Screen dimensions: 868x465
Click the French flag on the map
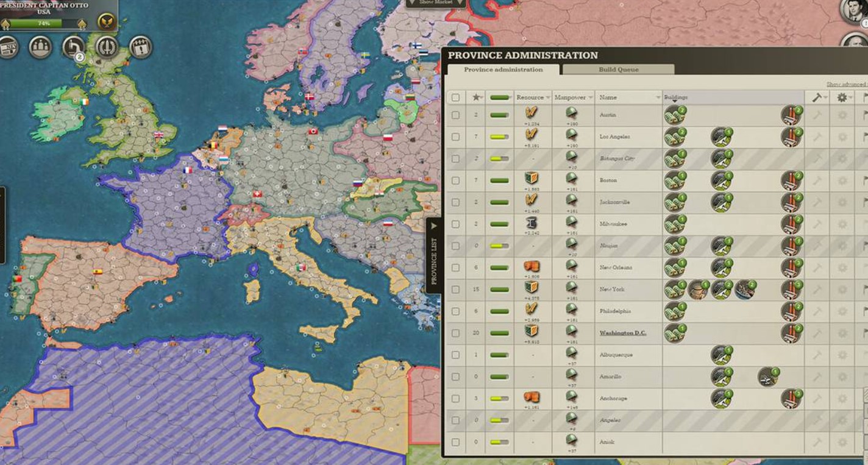pos(188,170)
